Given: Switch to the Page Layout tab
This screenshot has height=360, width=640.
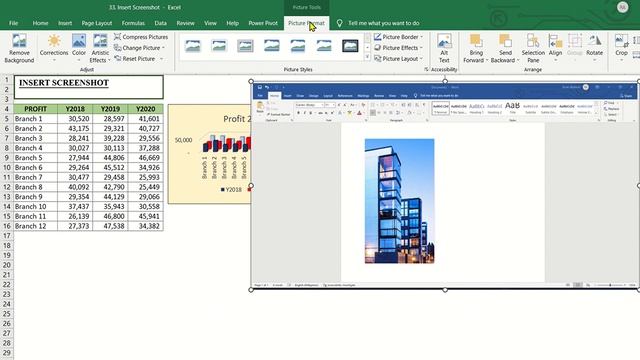Looking at the screenshot, I should click(97, 23).
